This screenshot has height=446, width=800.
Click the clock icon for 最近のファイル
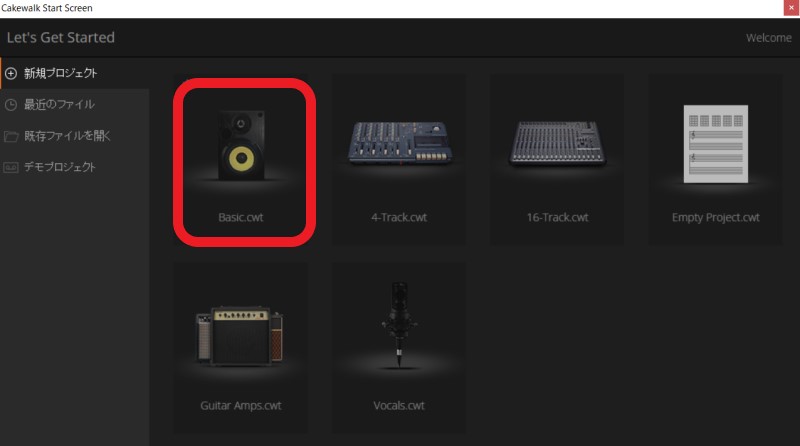[x=11, y=105]
